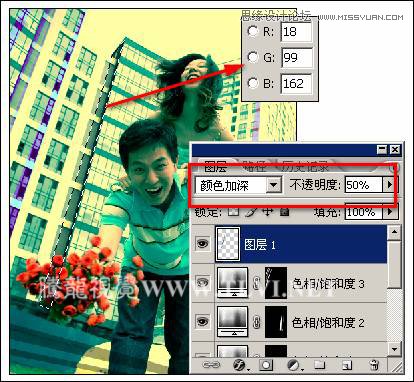414x382 pixels.
Task: Click the layers list scroll down arrow
Action: [x=394, y=349]
